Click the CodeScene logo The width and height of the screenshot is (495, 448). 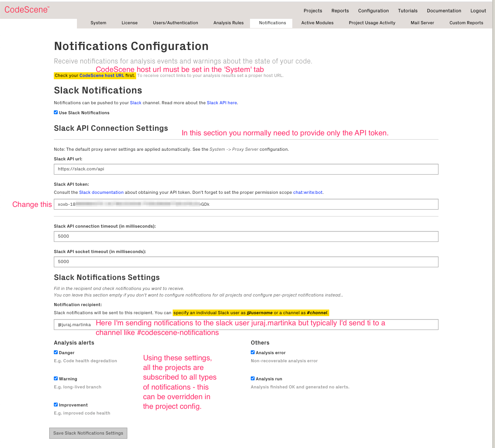(26, 9)
